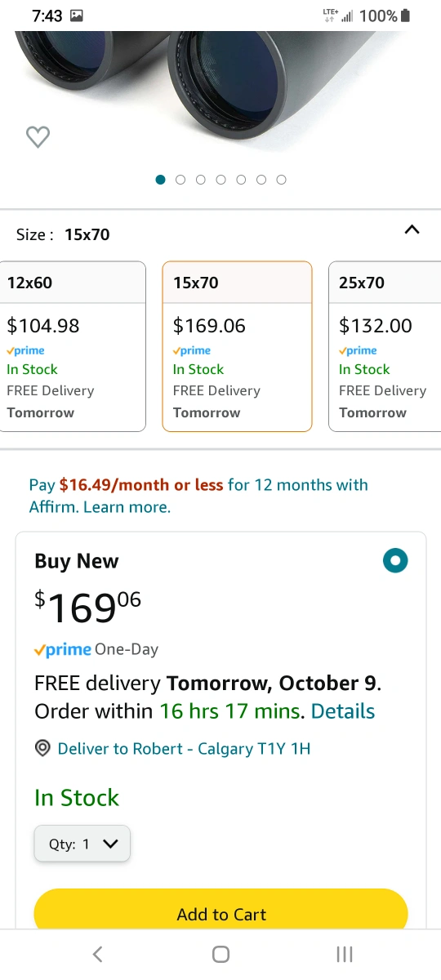
Task: Tap the Add to Cart button
Action: pyautogui.click(x=220, y=911)
